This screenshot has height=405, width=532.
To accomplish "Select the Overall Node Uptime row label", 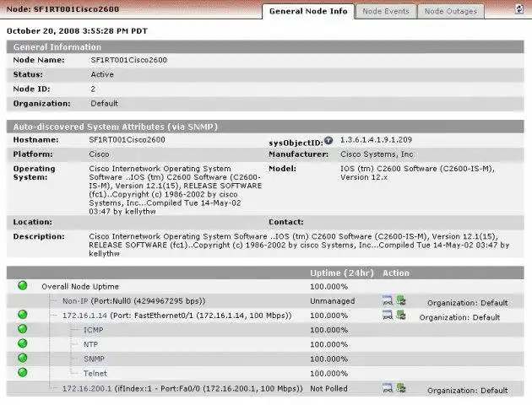I will [80, 287].
